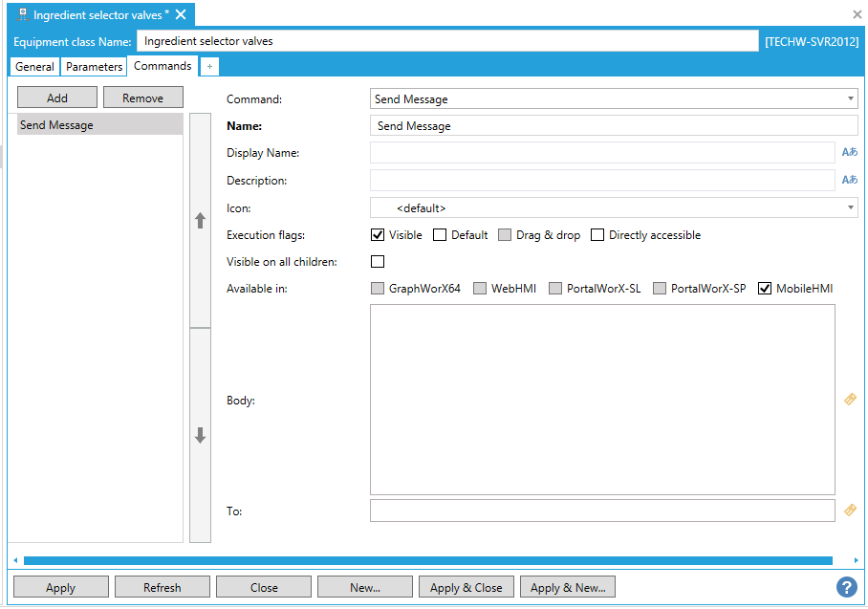Click the tag browser icon beside Body
The height and width of the screenshot is (609, 868).
(x=850, y=400)
